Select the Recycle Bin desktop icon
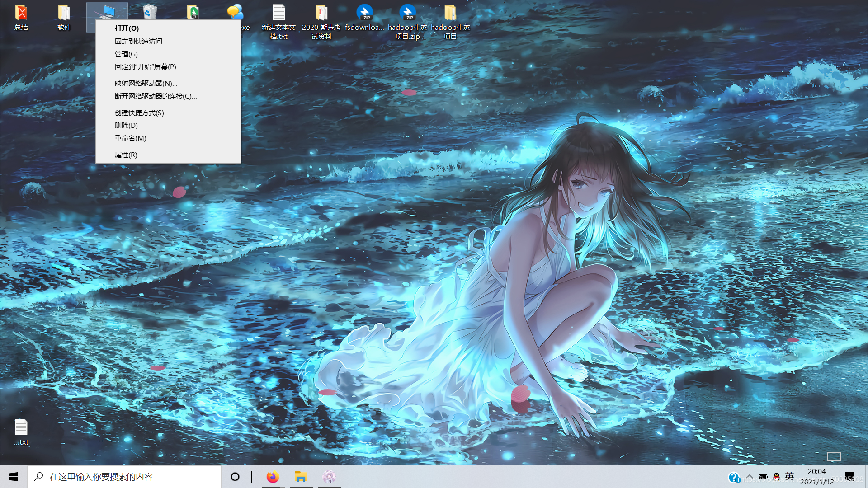 tap(150, 12)
